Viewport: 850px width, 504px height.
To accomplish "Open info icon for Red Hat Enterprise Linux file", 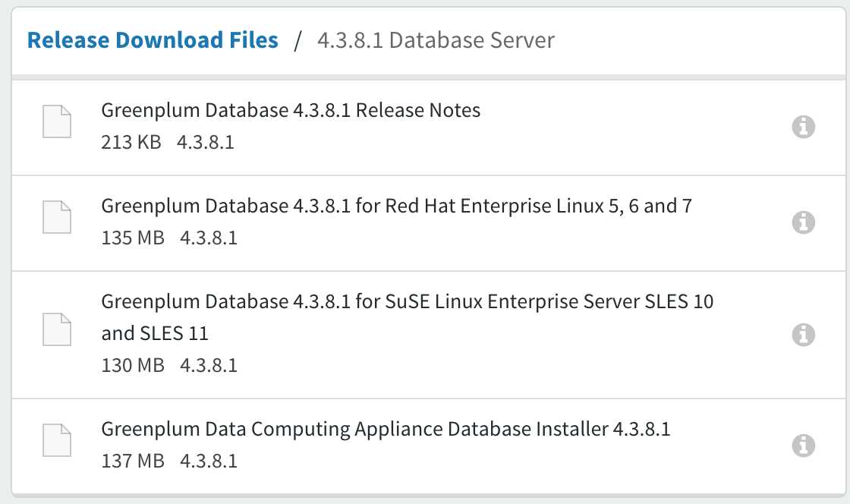I will point(804,222).
